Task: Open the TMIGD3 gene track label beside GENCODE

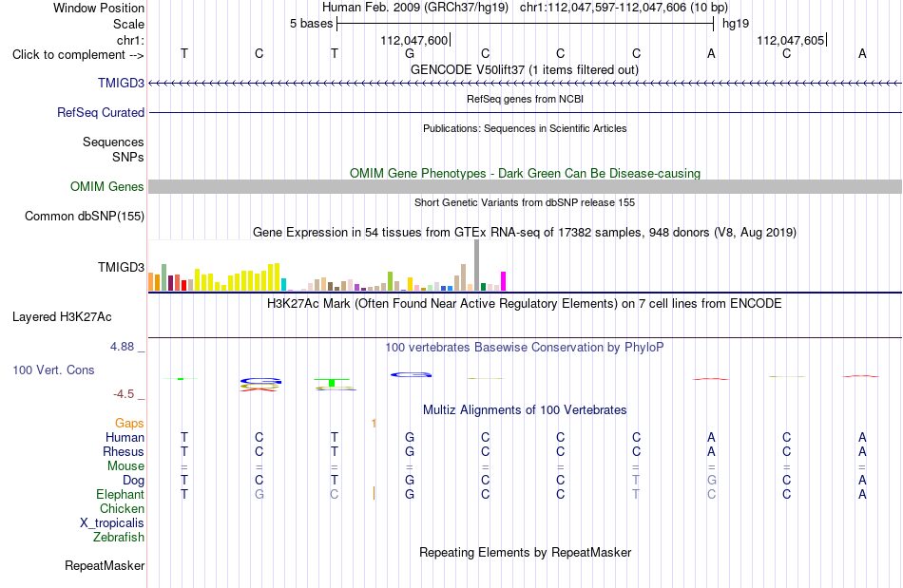Action: coord(121,83)
